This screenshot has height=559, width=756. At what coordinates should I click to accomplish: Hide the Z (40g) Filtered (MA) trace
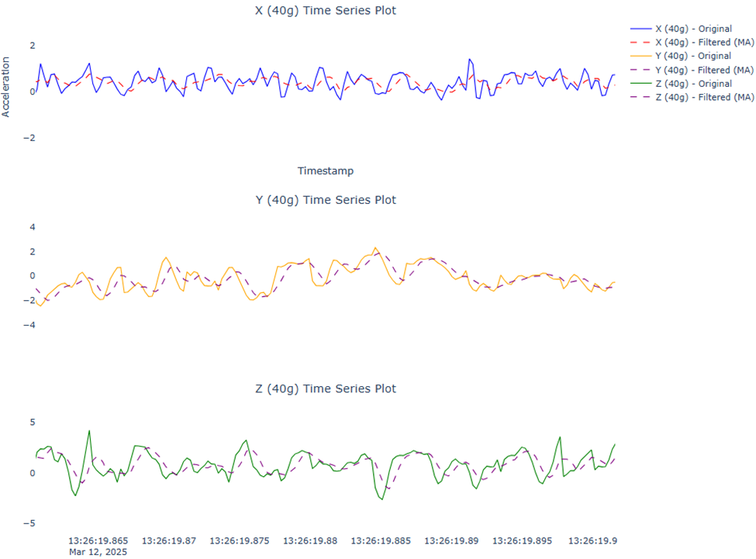(702, 97)
